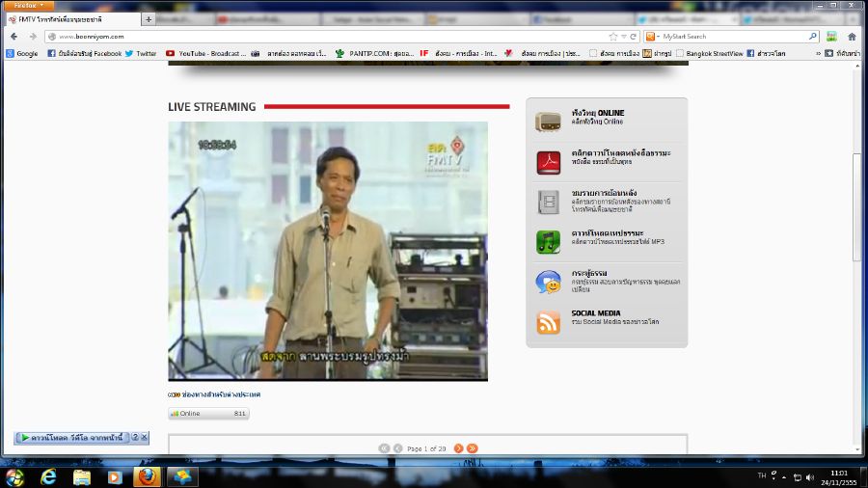Open Windows Explorer folder on taskbar

tap(82, 477)
